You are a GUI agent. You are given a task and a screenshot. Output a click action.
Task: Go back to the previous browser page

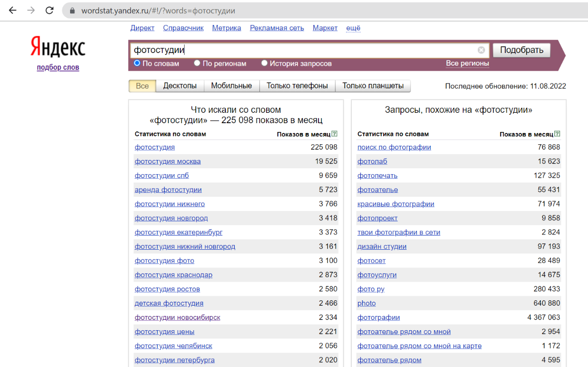coord(13,10)
